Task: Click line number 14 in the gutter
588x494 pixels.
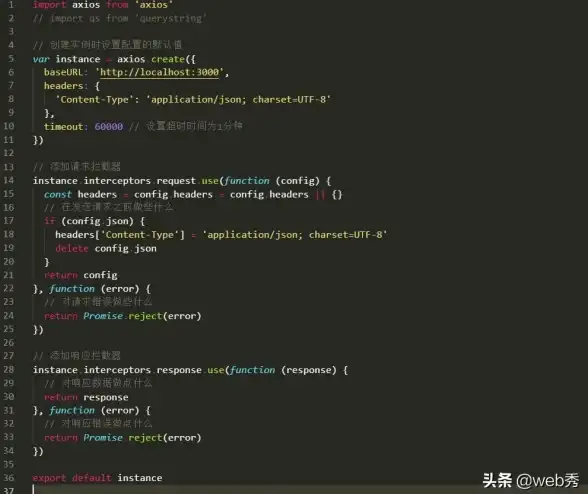Action: [9, 180]
